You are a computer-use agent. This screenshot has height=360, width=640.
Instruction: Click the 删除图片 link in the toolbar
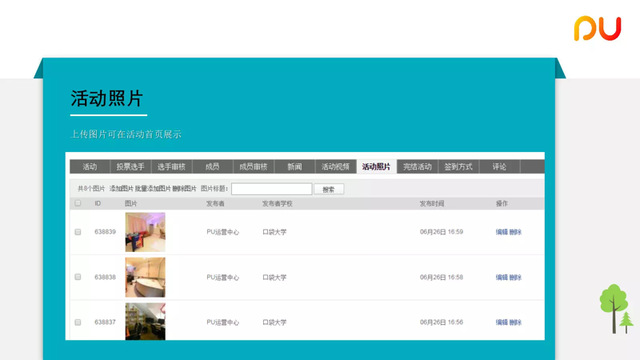[184, 189]
